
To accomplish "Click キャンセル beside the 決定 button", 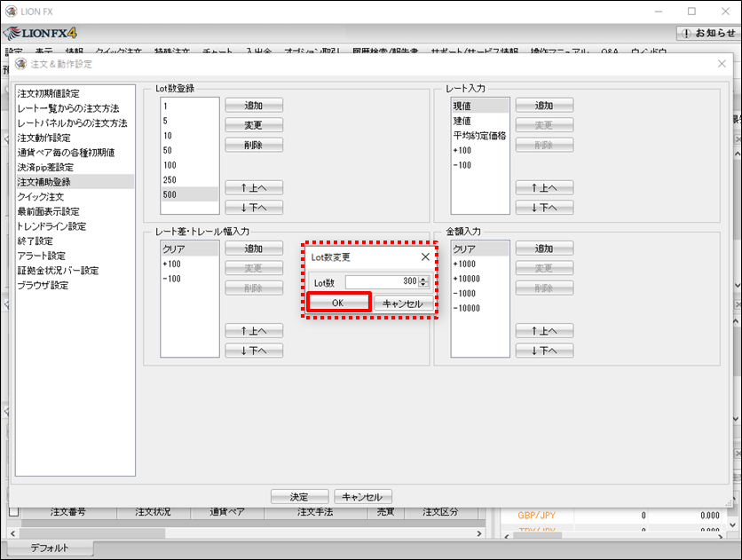I will pos(362,497).
